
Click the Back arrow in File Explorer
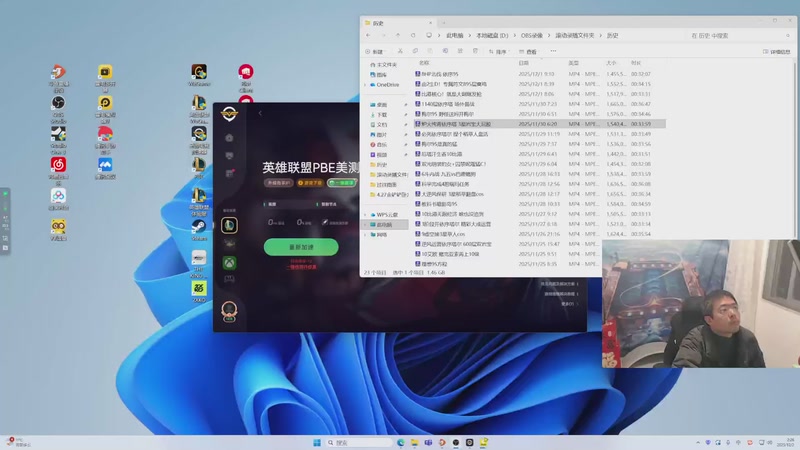pos(368,35)
